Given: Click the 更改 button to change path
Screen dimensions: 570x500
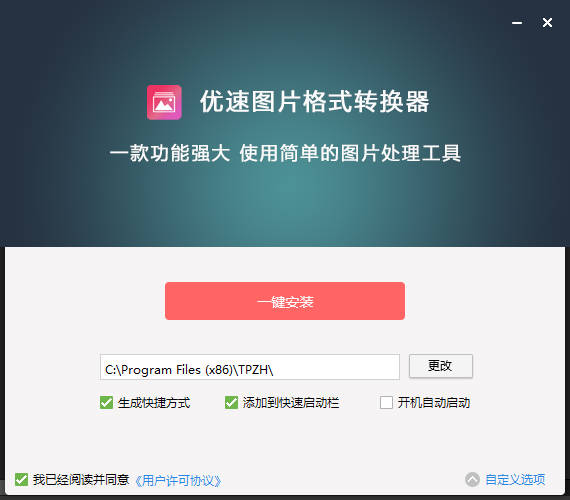Looking at the screenshot, I should (x=441, y=366).
